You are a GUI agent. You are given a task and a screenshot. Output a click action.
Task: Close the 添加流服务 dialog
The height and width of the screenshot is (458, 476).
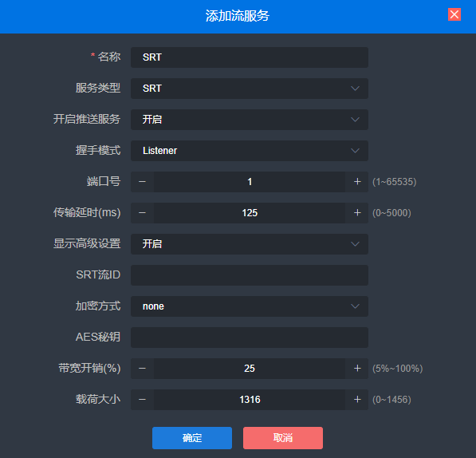(454, 14)
